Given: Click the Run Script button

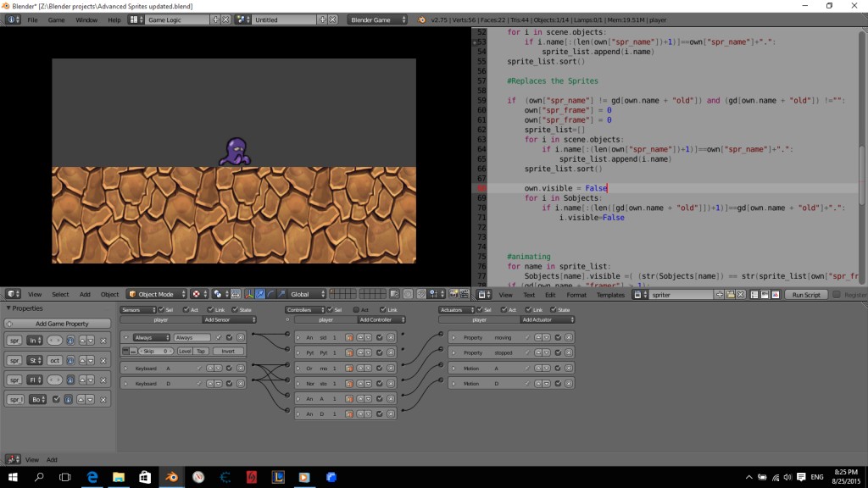Looking at the screenshot, I should click(805, 294).
